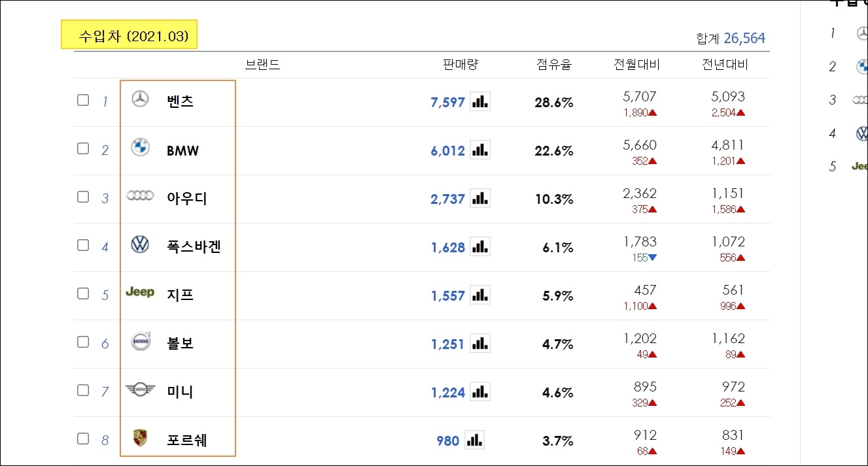Open the 아우디 brand link

point(187,198)
